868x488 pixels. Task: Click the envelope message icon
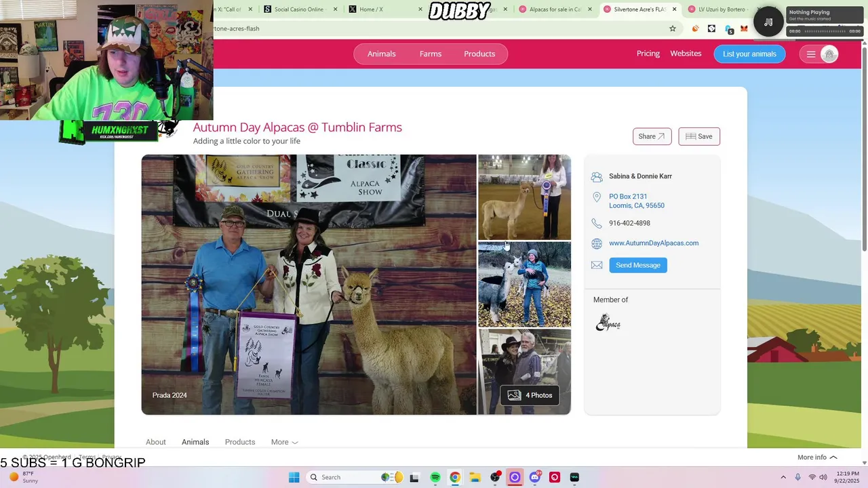597,265
